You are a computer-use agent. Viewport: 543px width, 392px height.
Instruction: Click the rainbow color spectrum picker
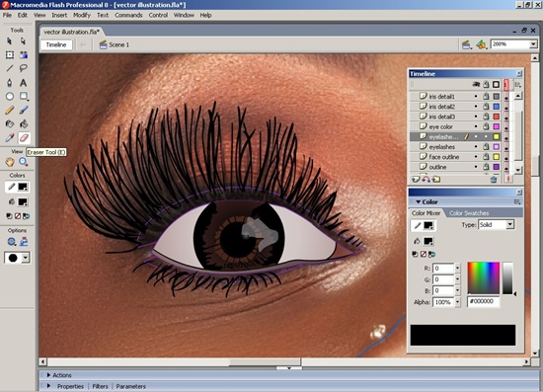[x=484, y=278]
